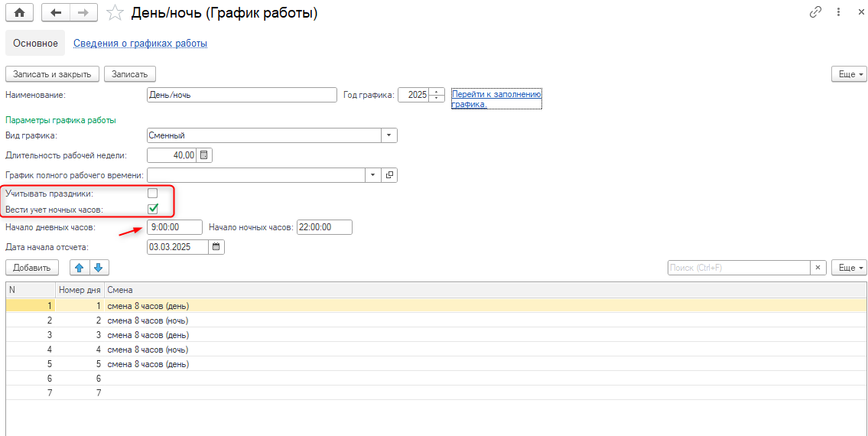Open calendar picker for start date
868x436 pixels.
click(x=216, y=247)
